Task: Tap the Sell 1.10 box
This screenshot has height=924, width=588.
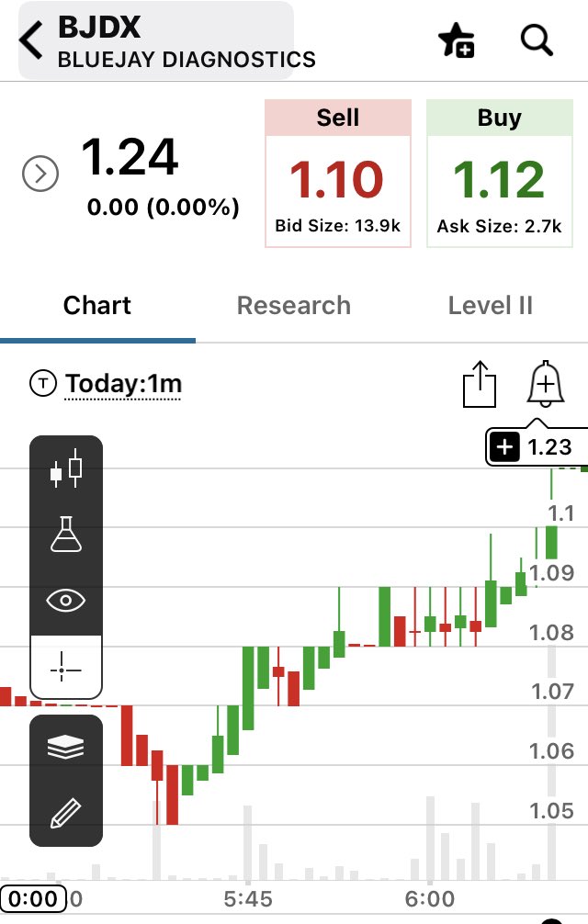Action: (x=337, y=174)
